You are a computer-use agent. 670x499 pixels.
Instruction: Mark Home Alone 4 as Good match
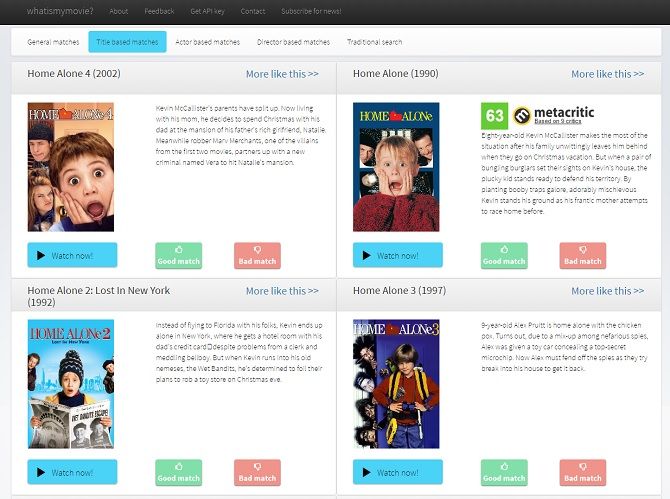click(x=179, y=256)
